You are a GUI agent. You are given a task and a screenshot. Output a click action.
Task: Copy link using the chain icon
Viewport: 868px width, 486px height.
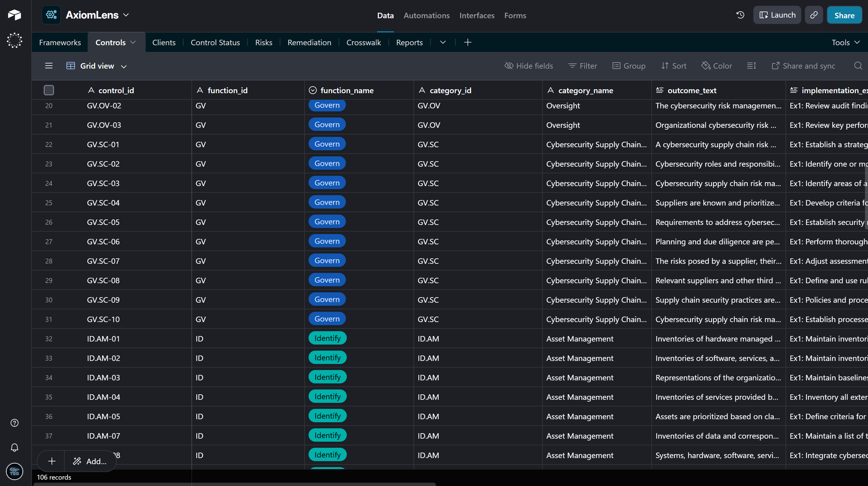coord(814,15)
